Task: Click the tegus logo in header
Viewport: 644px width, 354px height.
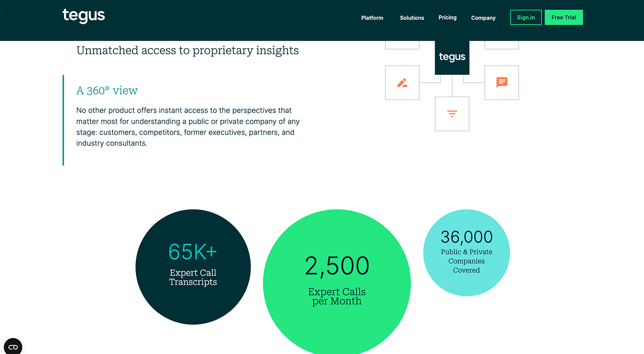Action: pos(83,16)
